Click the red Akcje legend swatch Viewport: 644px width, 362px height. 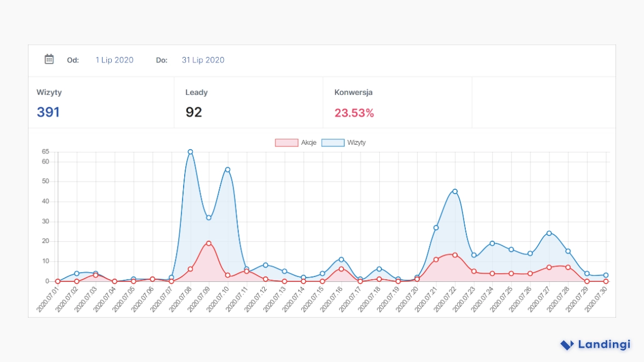tap(286, 143)
